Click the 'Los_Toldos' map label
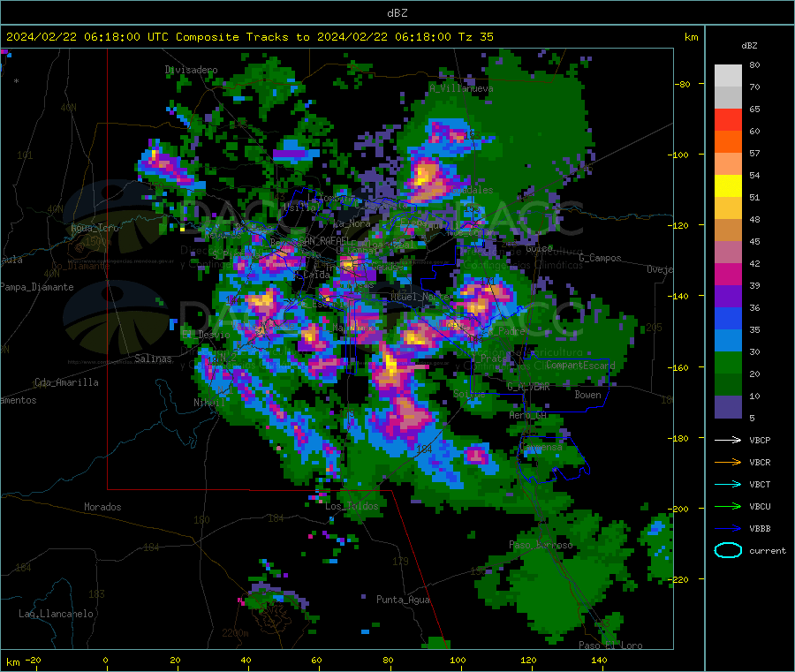 352,506
